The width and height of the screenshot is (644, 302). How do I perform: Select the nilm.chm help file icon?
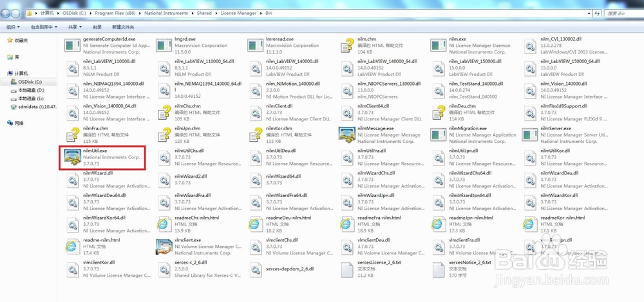[347, 45]
